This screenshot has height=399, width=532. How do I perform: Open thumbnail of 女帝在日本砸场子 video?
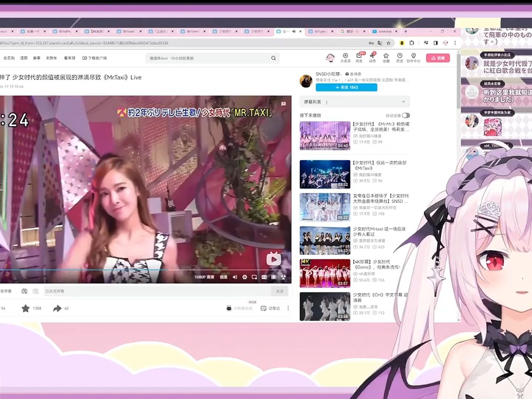325,207
